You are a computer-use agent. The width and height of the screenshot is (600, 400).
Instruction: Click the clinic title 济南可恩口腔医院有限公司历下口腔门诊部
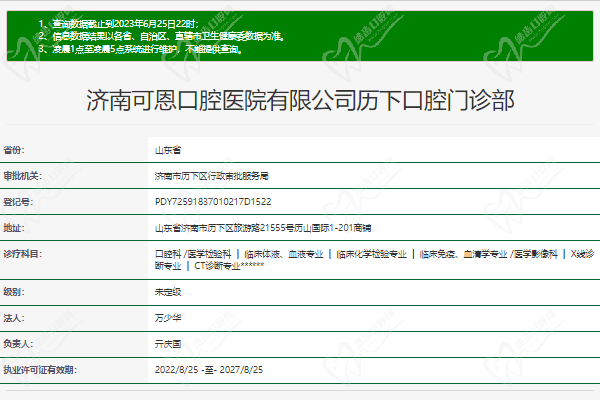tap(300, 101)
